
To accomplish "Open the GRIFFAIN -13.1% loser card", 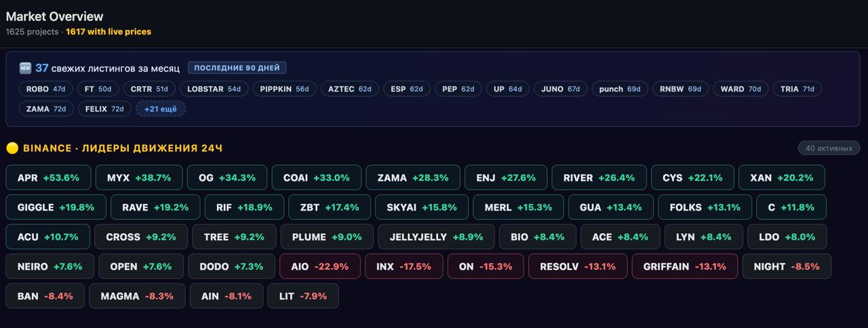I will click(x=684, y=267).
